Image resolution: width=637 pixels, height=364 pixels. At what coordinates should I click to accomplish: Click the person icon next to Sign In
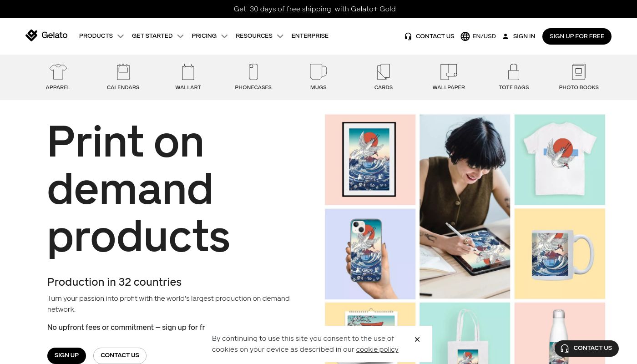pos(505,36)
